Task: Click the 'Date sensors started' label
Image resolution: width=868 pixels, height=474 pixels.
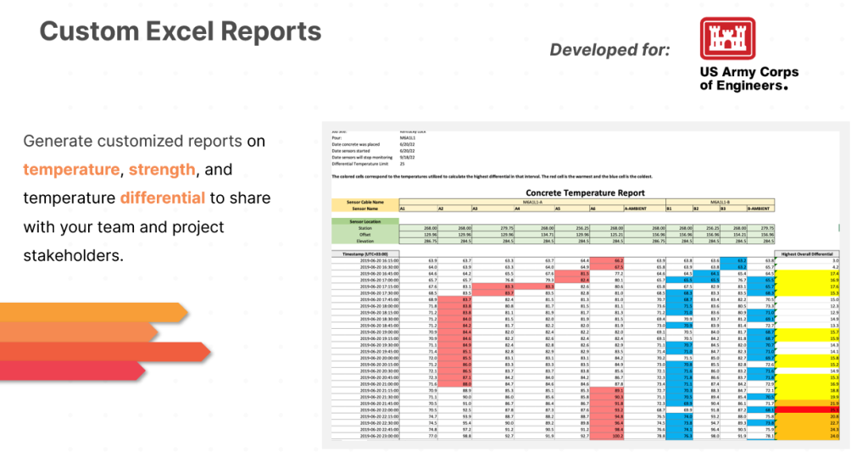Action: [x=350, y=151]
